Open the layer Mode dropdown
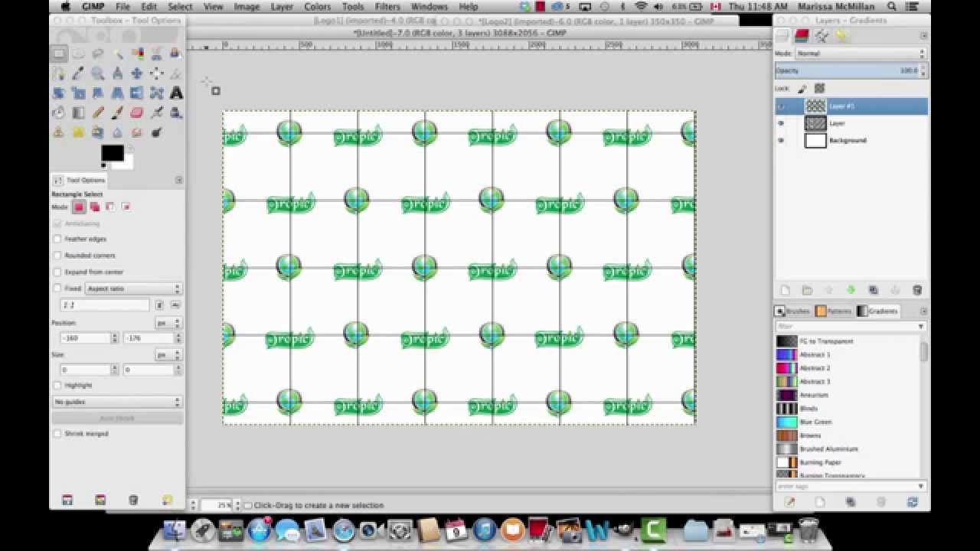This screenshot has width=980, height=551. tap(861, 54)
